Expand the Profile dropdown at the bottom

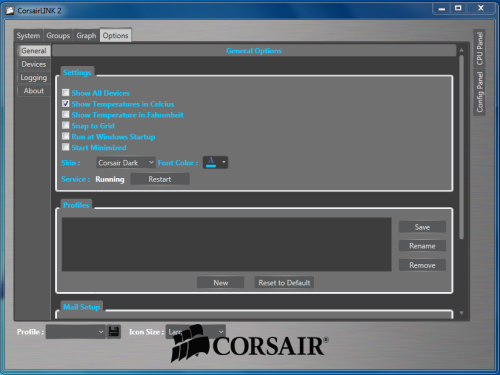75,332
